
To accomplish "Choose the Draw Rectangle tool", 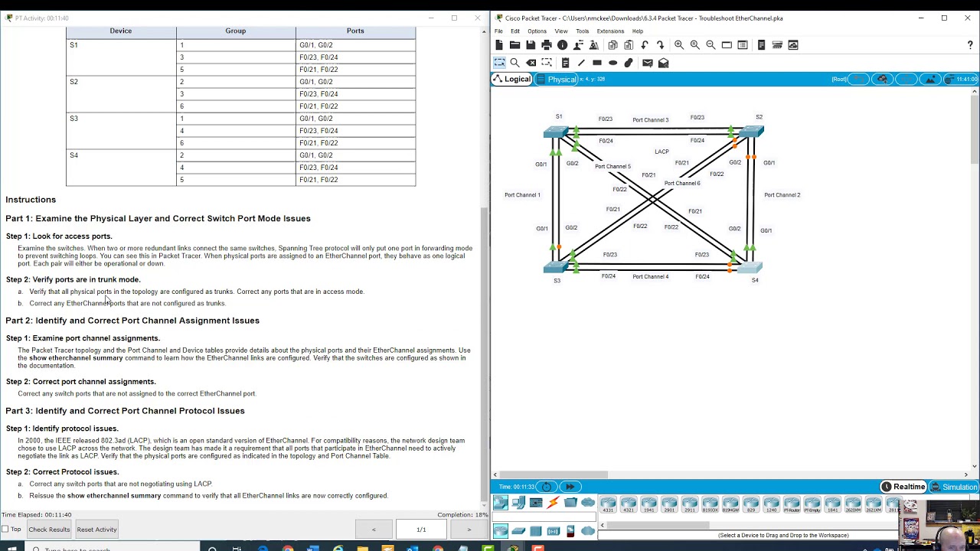I will point(597,63).
